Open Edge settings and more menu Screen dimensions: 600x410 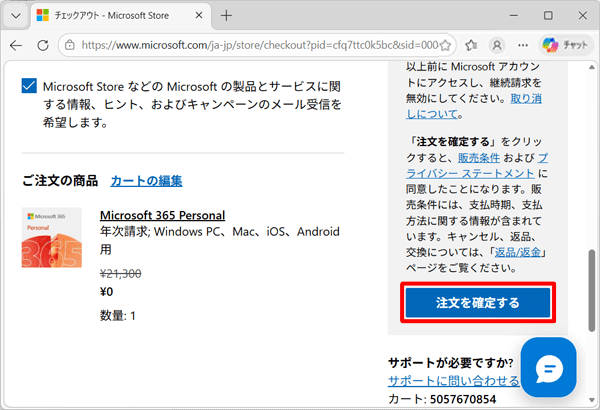(521, 45)
